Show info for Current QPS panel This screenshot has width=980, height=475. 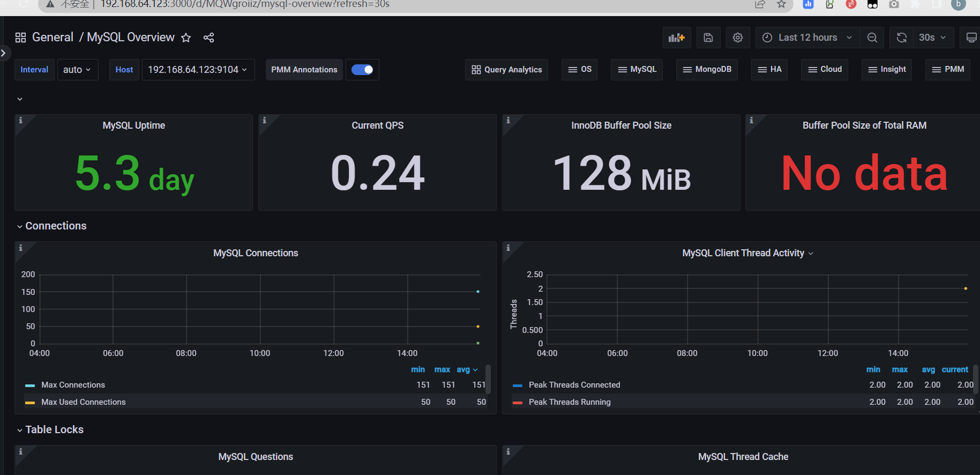point(265,120)
